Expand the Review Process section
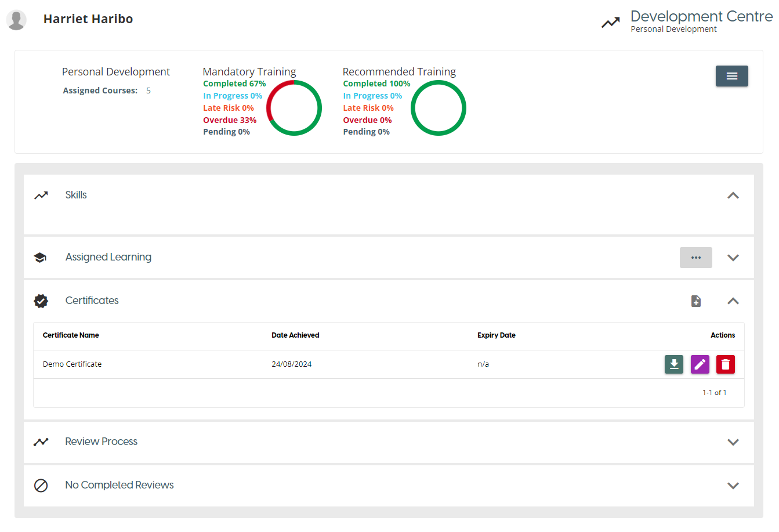 click(733, 442)
